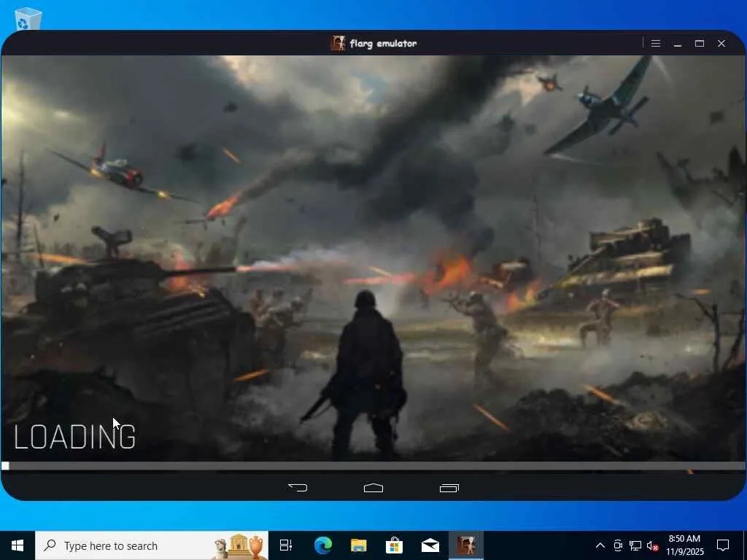Select flarg emulator taskbar button
747x560 pixels.
click(466, 545)
